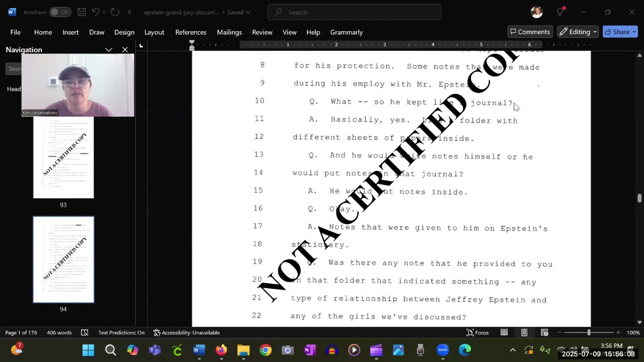Close the Navigation pane
The width and height of the screenshot is (644, 362).
point(125,49)
